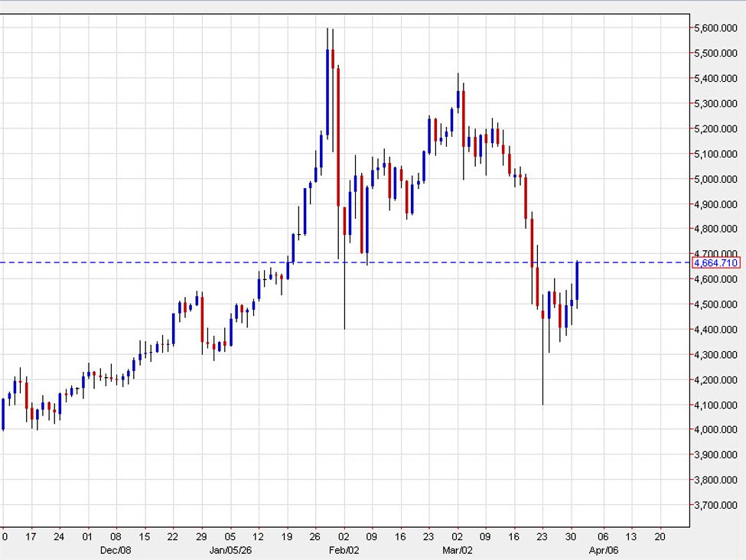Click the Feb/02 month label
The width and height of the screenshot is (746, 560).
(x=340, y=549)
